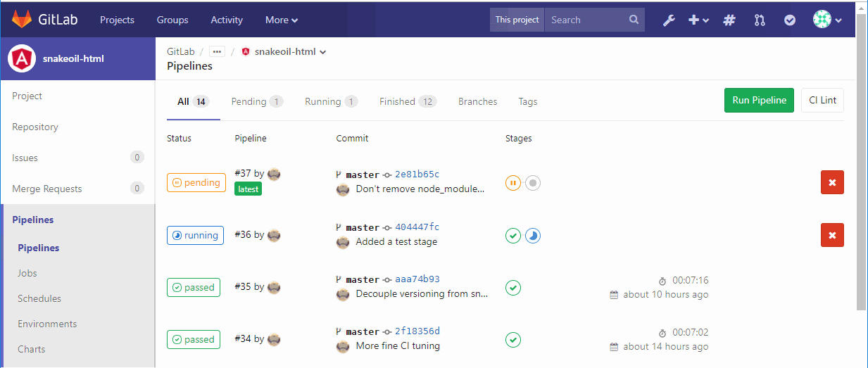868x368 pixels.
Task: Click the passed stage icon of pipeline #35
Action: [513, 288]
